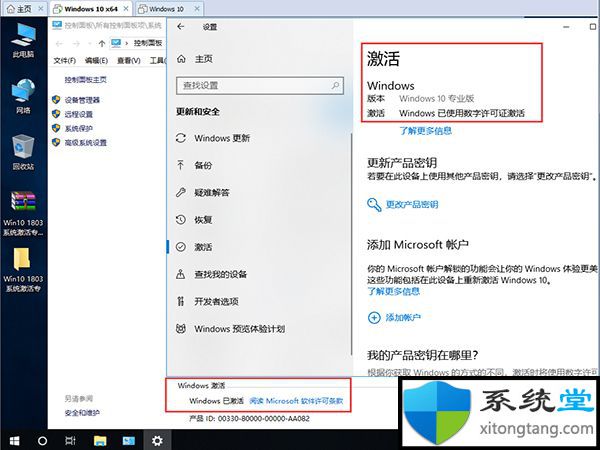The width and height of the screenshot is (600, 450).
Task: Select Win10 1803 WinRAR archive desktop icon
Action: (23, 214)
